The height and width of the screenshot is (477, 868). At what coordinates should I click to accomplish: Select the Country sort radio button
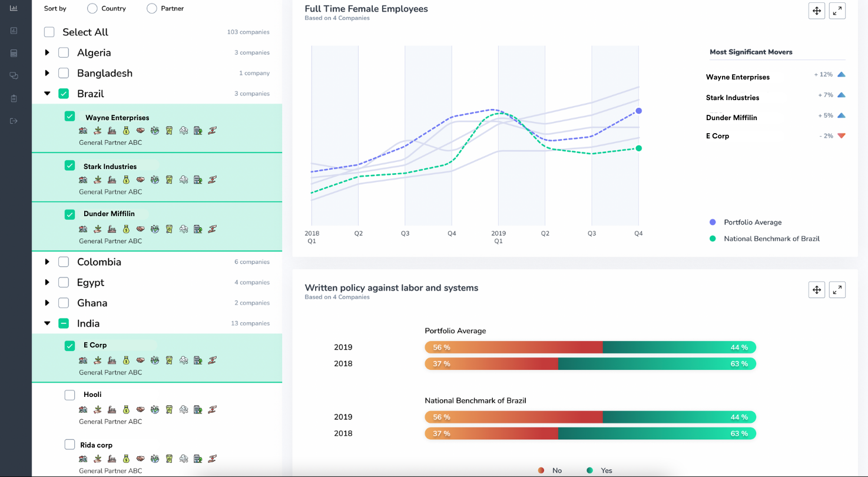click(x=92, y=8)
